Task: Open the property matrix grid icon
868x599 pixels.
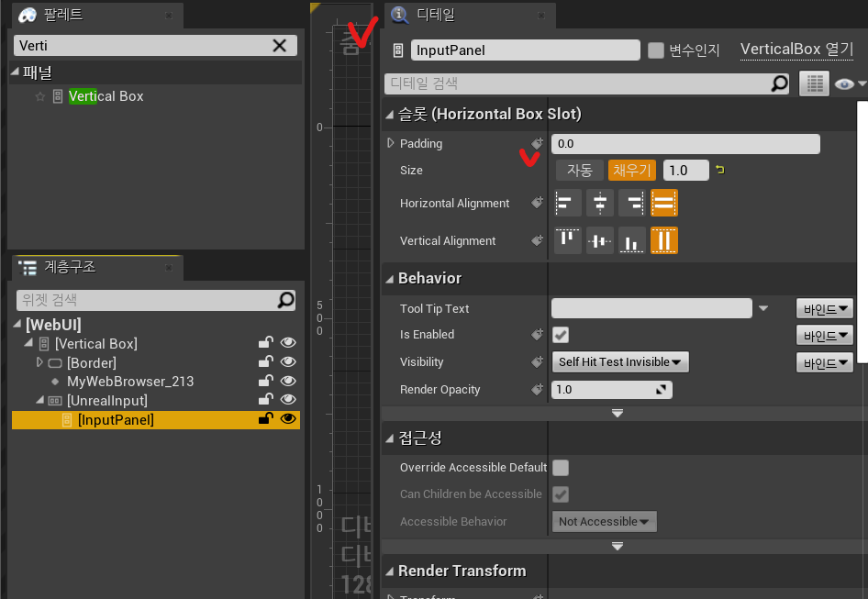Action: 814,83
